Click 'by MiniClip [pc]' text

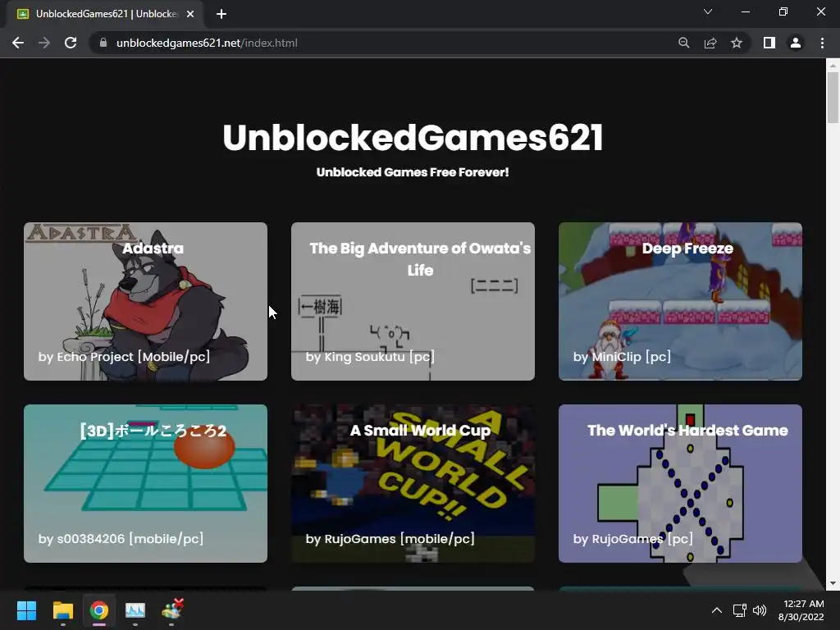(622, 357)
